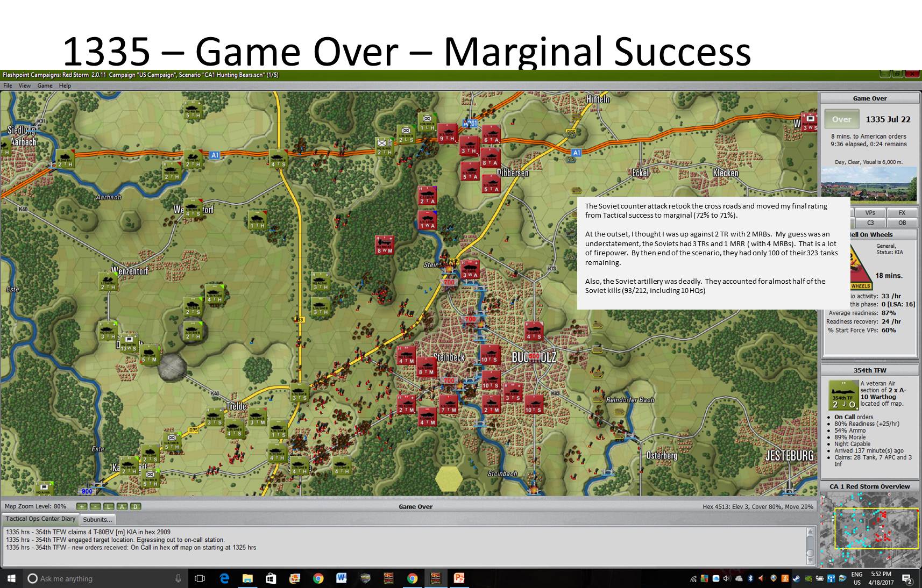Open the C3 panel tab
The width and height of the screenshot is (922, 588).
(x=870, y=223)
